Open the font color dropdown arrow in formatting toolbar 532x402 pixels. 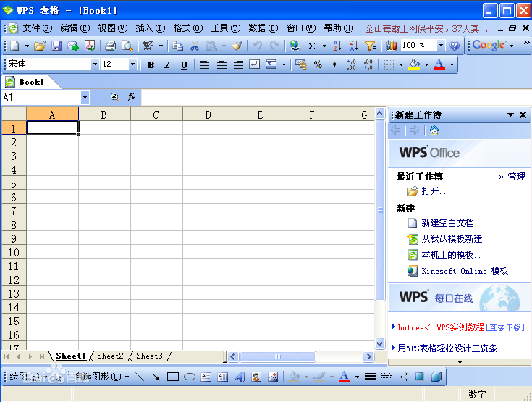point(452,64)
